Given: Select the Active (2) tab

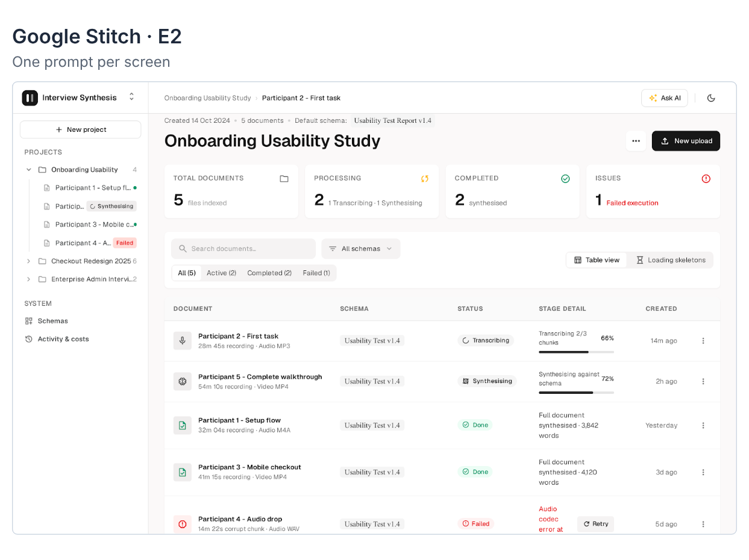Looking at the screenshot, I should [221, 273].
